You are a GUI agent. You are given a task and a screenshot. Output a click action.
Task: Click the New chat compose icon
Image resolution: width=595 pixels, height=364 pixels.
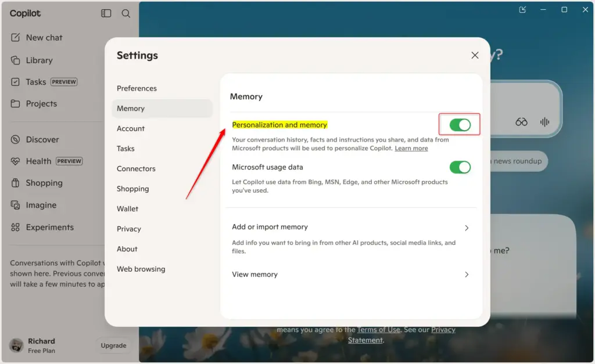15,38
